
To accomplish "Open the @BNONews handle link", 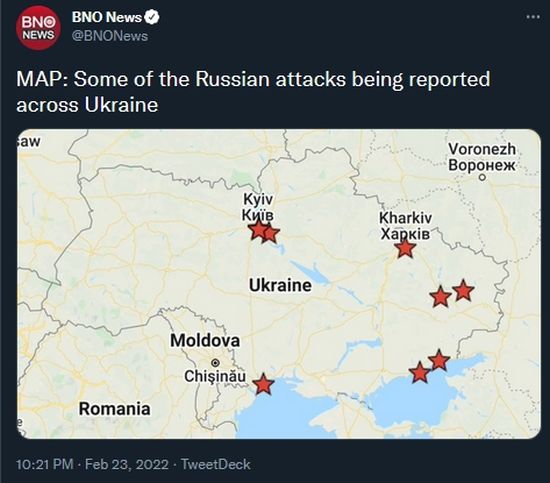I will pos(110,36).
